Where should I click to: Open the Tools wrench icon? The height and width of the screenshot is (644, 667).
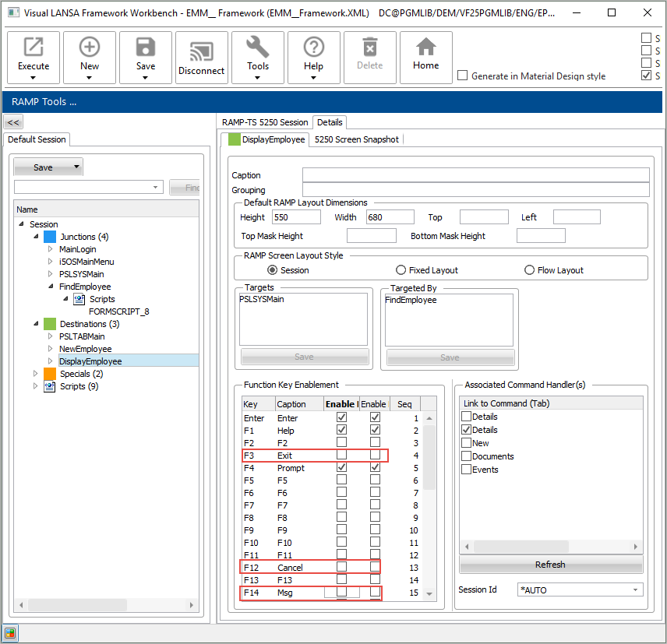(258, 48)
